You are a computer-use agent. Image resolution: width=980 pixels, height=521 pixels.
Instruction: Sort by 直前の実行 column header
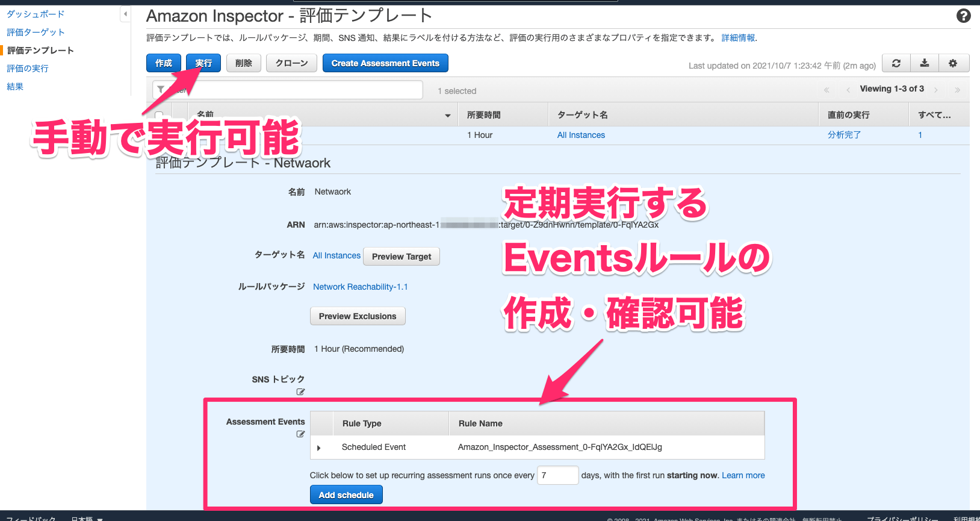863,115
